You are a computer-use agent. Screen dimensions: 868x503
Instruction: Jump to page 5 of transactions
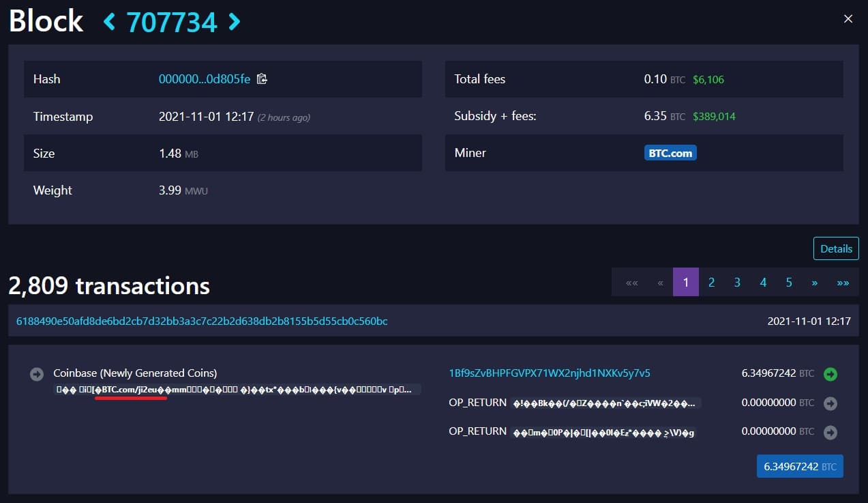(x=789, y=283)
